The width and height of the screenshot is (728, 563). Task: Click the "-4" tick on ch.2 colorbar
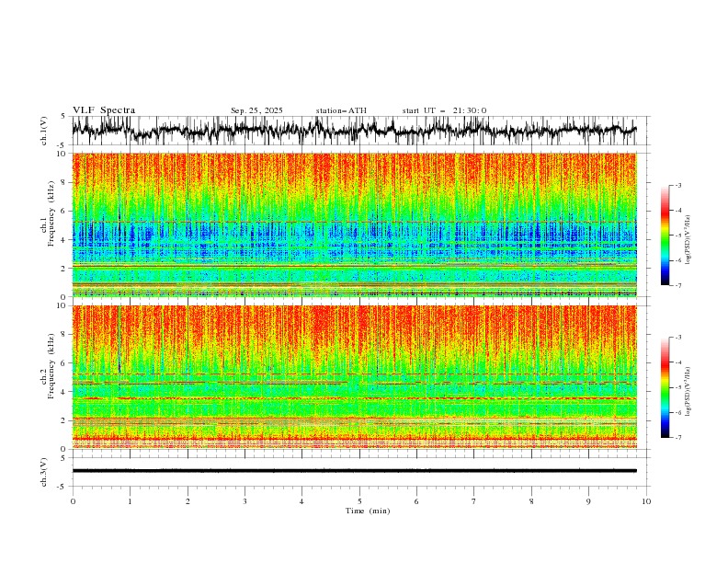[x=678, y=362]
